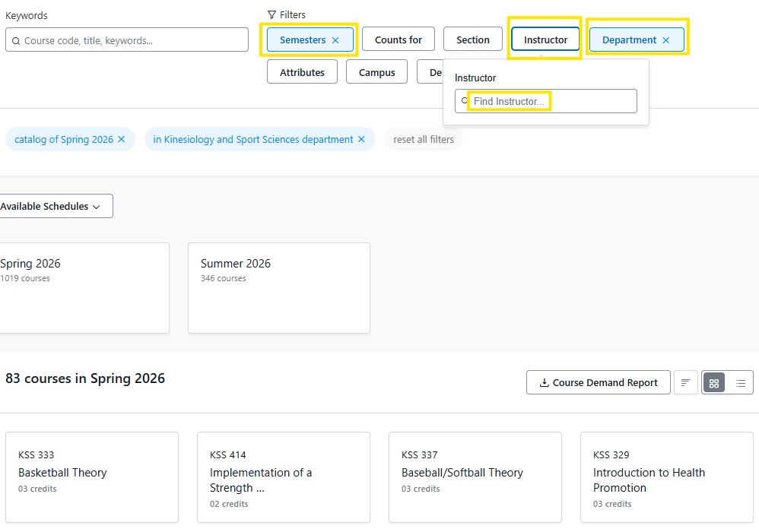Image resolution: width=759 pixels, height=532 pixels.
Task: Click the '346 courses' text
Action: pos(223,279)
